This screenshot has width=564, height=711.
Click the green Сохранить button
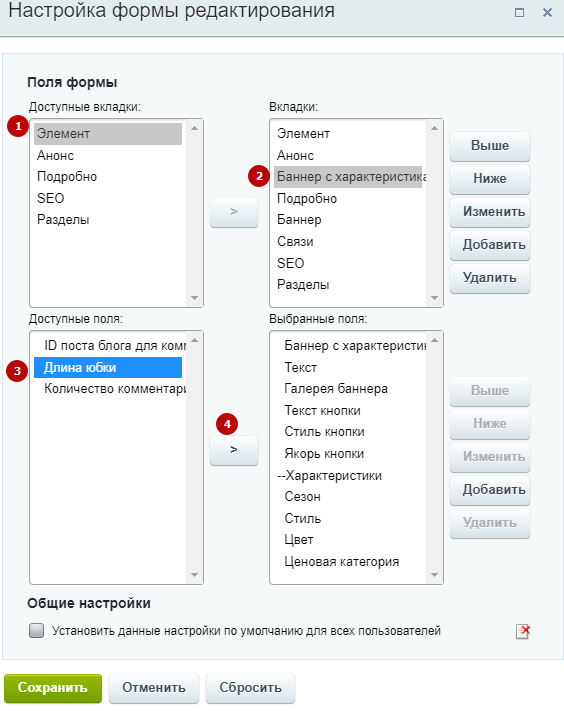click(53, 688)
